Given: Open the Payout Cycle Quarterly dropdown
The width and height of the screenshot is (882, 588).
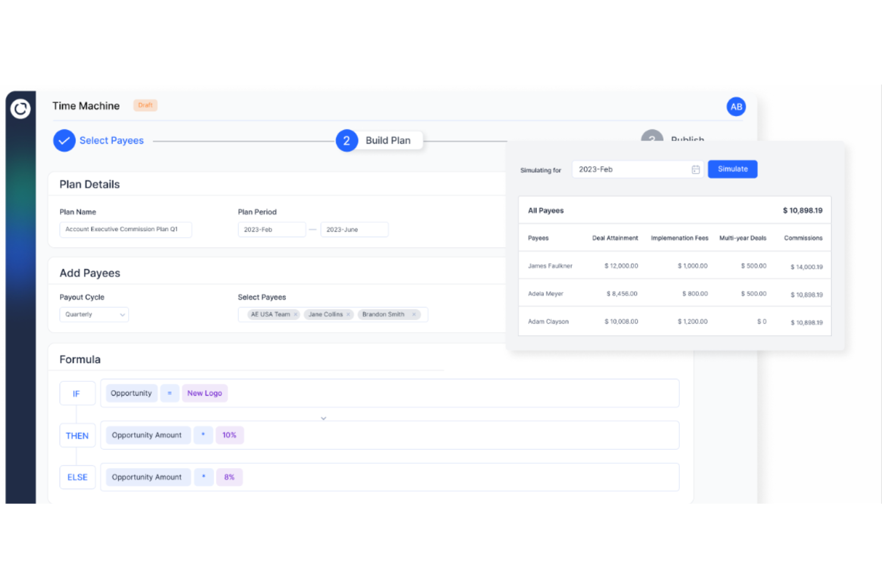Looking at the screenshot, I should 94,314.
